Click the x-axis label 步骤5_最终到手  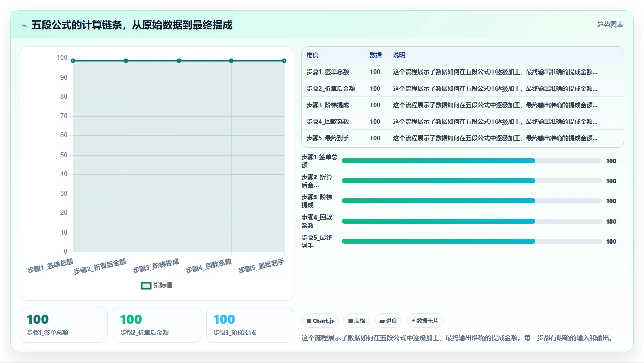point(262,266)
